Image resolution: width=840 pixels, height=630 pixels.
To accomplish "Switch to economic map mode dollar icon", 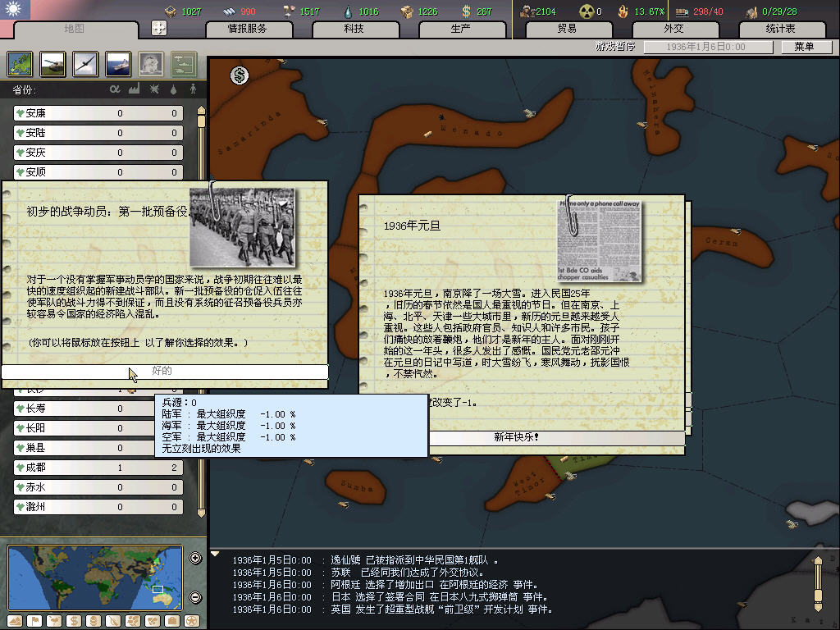I will click(74, 621).
